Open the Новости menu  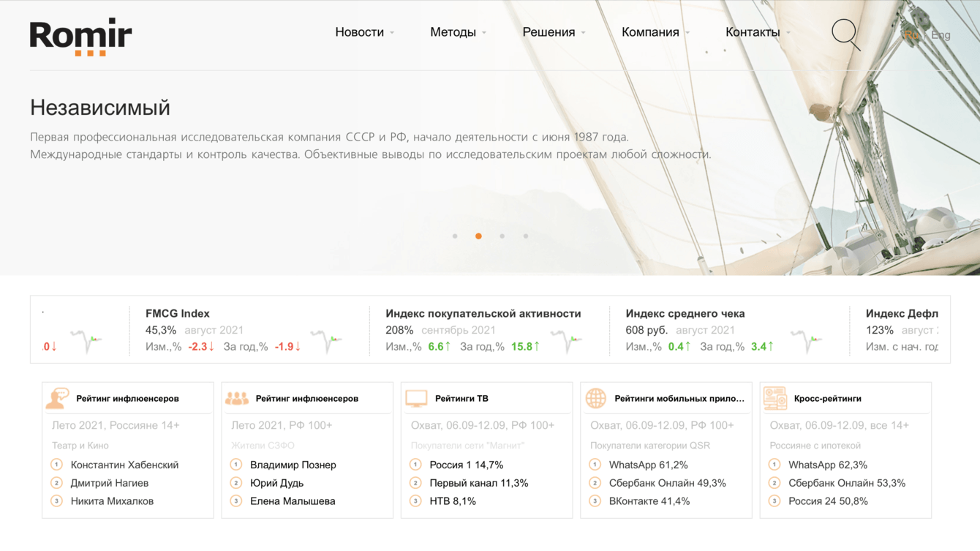point(359,32)
